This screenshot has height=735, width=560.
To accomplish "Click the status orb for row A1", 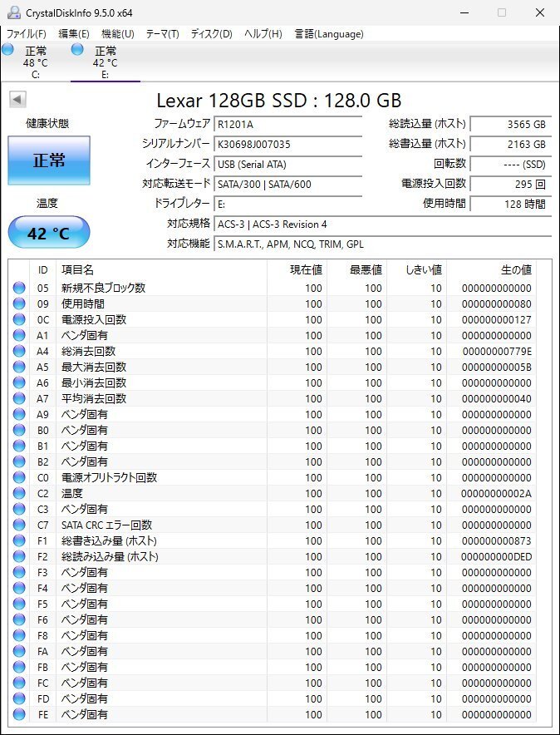I will (19, 335).
